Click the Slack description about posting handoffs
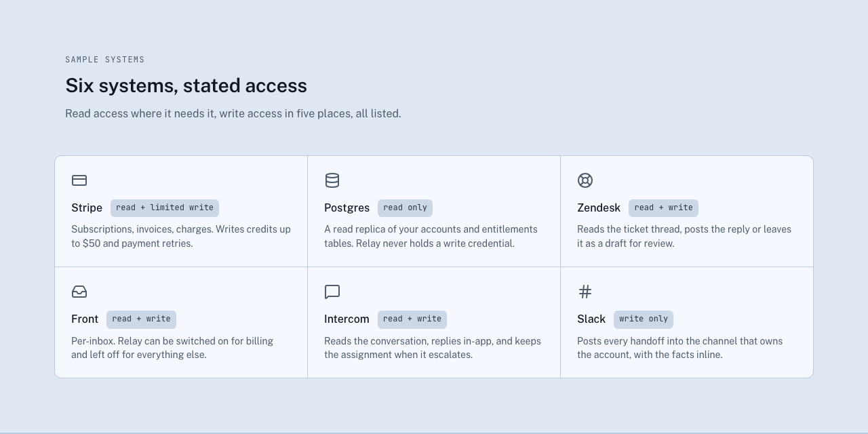This screenshot has width=868, height=434. point(680,348)
